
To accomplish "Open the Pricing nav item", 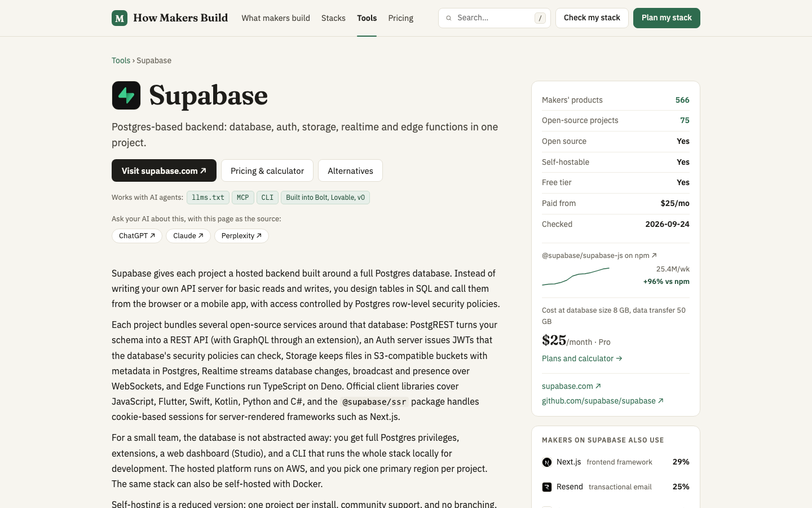I will tap(400, 18).
